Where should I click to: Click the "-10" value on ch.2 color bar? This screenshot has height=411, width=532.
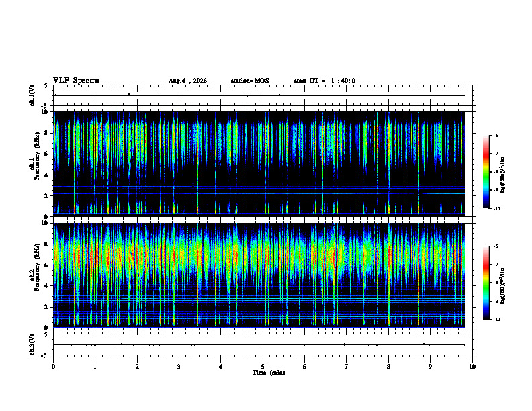(497, 320)
